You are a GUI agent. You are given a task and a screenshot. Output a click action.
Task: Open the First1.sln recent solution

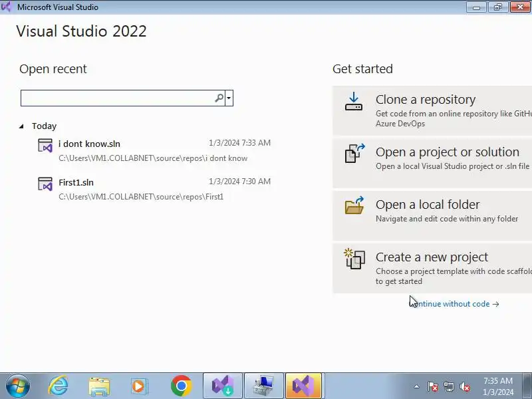[x=154, y=189]
